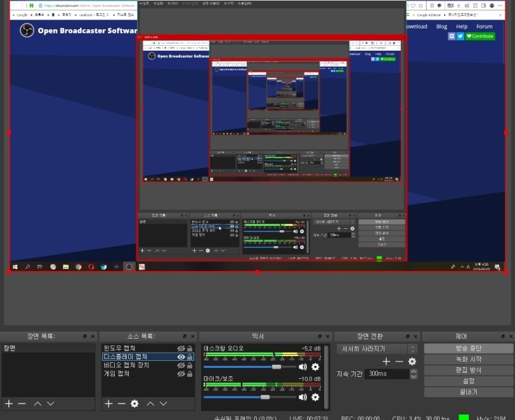This screenshot has width=515, height=420.
Task: Mute 마이크/보조 with the speaker icon
Action: [303, 397]
